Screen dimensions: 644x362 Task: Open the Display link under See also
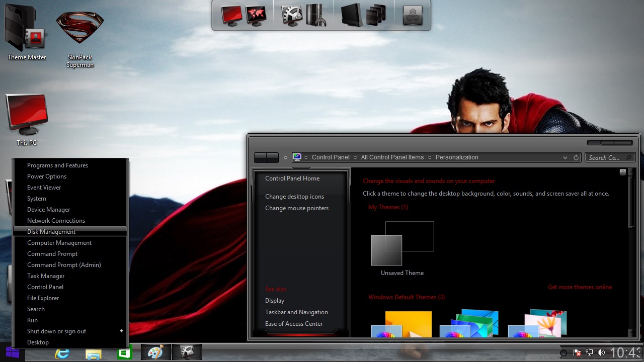click(x=275, y=301)
